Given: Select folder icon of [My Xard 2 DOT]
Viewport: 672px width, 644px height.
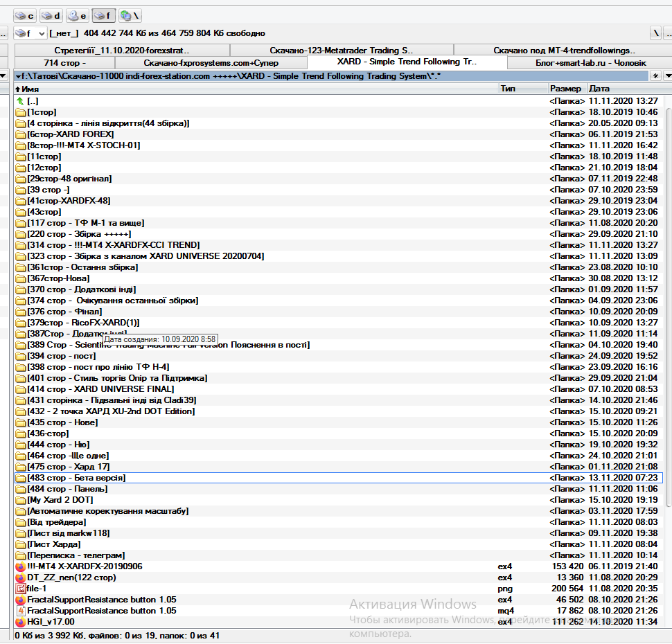Looking at the screenshot, I should 21,500.
